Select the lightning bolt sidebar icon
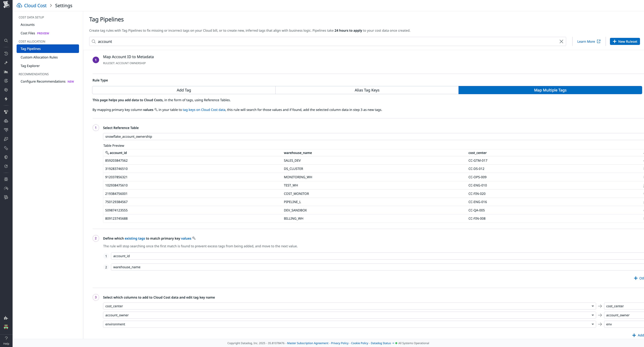 (x=6, y=99)
